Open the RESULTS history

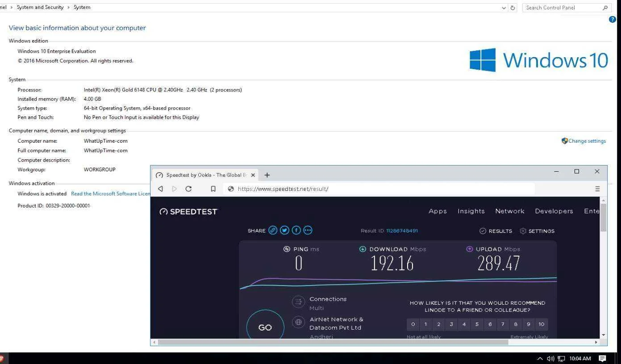[496, 231]
